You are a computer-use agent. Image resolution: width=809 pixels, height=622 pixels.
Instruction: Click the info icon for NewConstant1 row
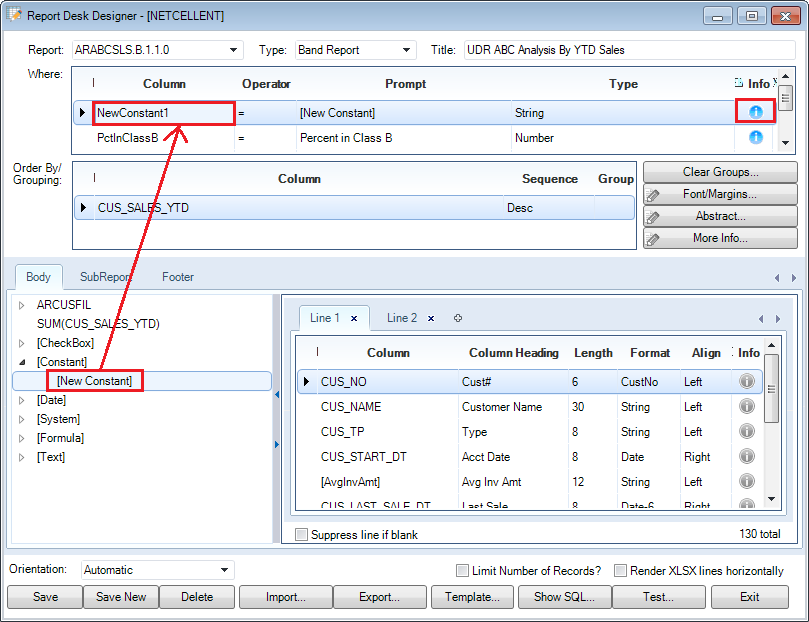coord(755,112)
